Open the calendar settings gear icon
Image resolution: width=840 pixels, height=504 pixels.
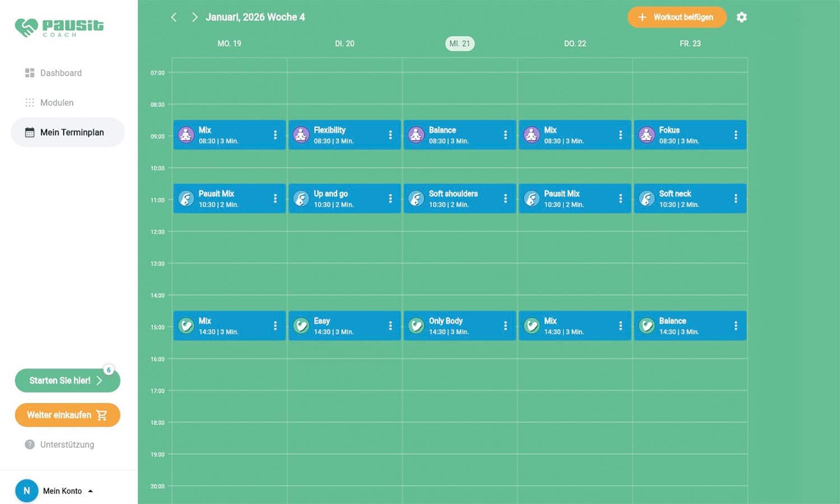point(741,17)
